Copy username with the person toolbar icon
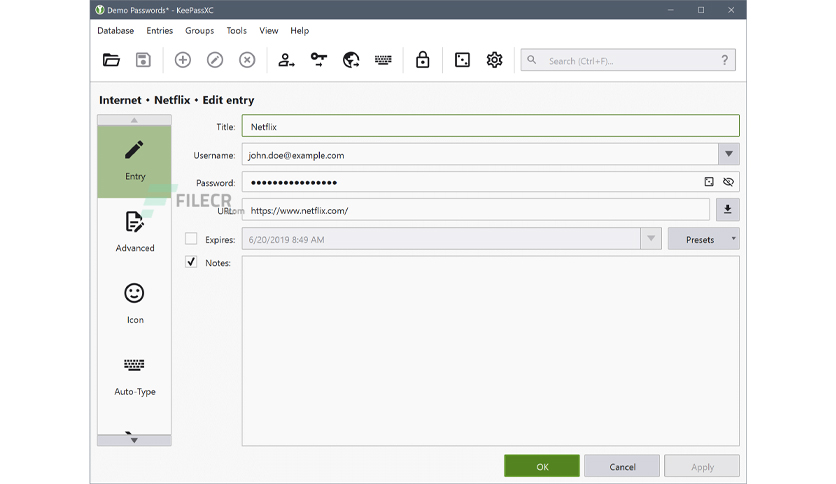 pos(286,60)
